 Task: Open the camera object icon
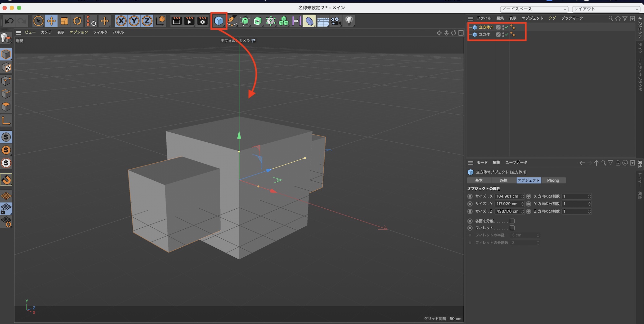pos(336,21)
